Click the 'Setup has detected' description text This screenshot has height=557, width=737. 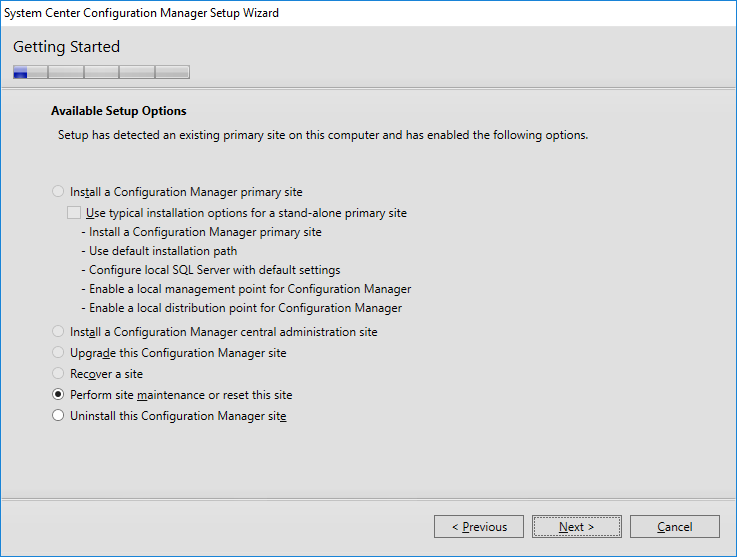(323, 135)
